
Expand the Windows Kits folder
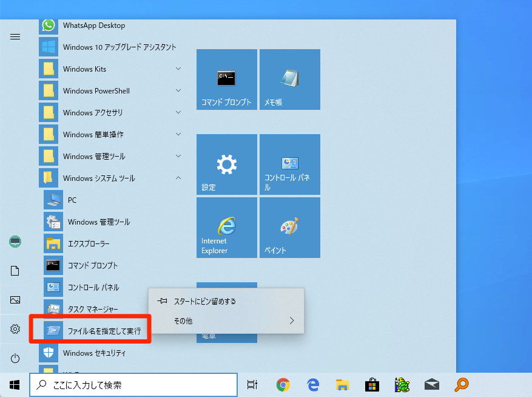(x=111, y=69)
